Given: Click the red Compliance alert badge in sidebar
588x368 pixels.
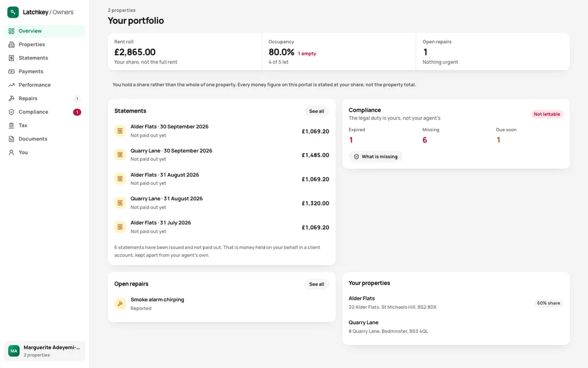Looking at the screenshot, I should point(77,112).
